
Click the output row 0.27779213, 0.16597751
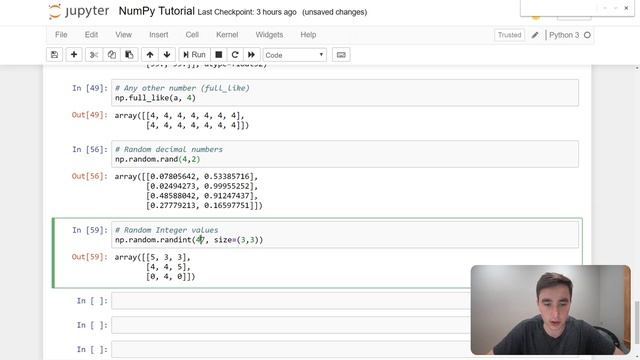204,206
